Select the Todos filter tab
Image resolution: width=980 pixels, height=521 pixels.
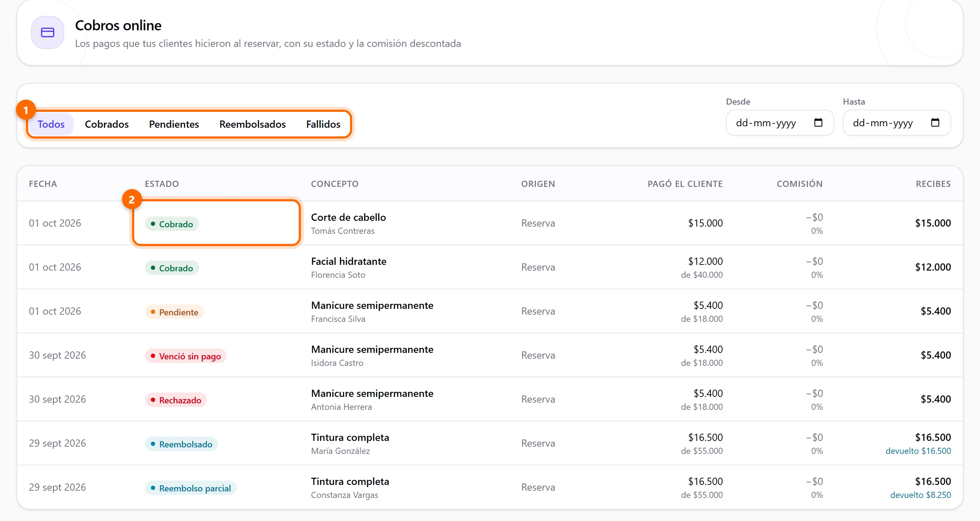pos(51,124)
